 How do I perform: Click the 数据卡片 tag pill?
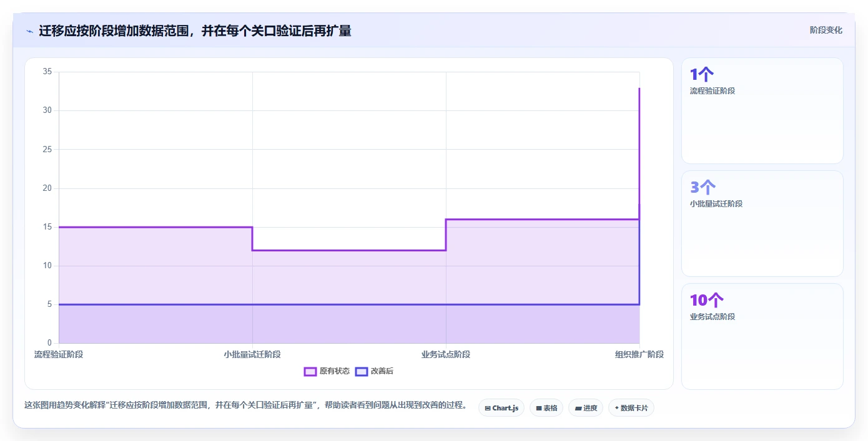[x=631, y=408]
